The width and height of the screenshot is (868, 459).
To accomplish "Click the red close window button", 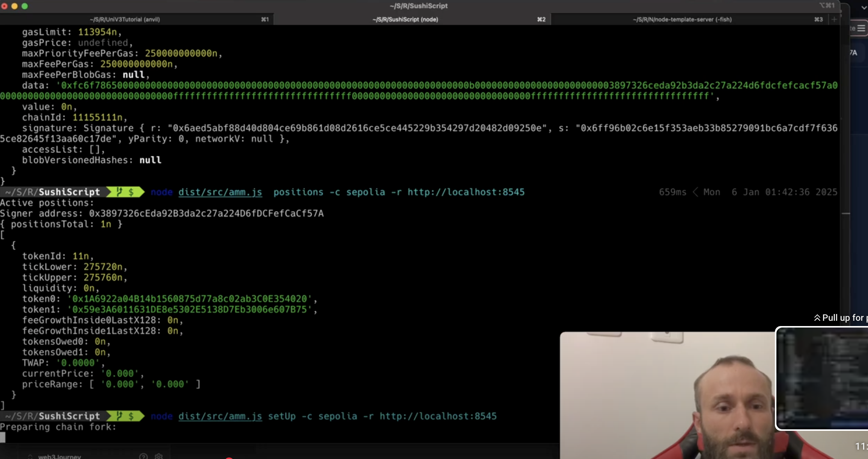I will tap(5, 6).
